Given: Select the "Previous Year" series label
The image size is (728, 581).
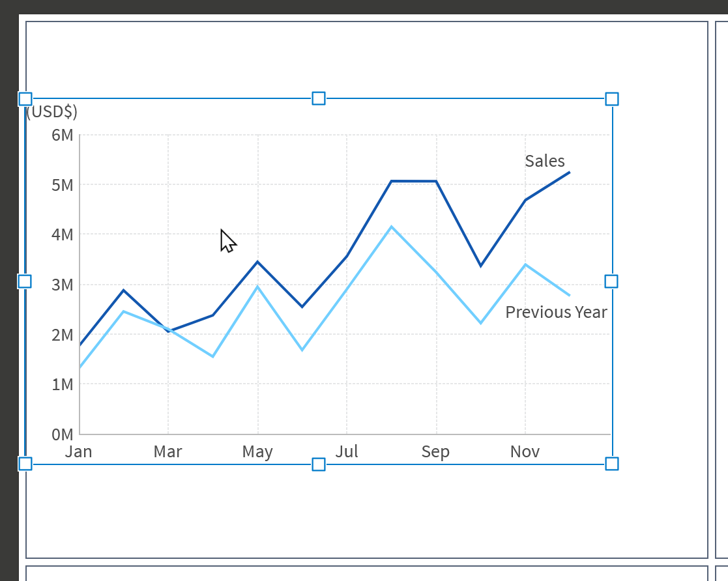Looking at the screenshot, I should pyautogui.click(x=556, y=313).
